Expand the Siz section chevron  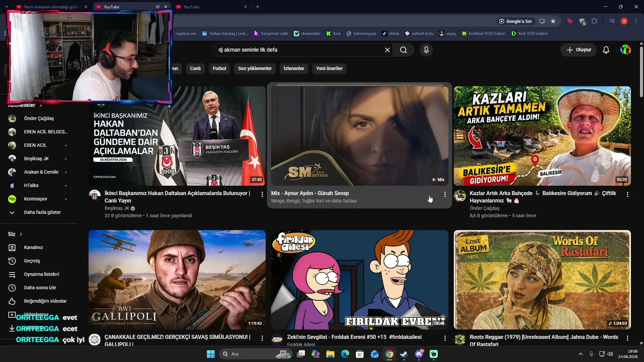(21, 234)
